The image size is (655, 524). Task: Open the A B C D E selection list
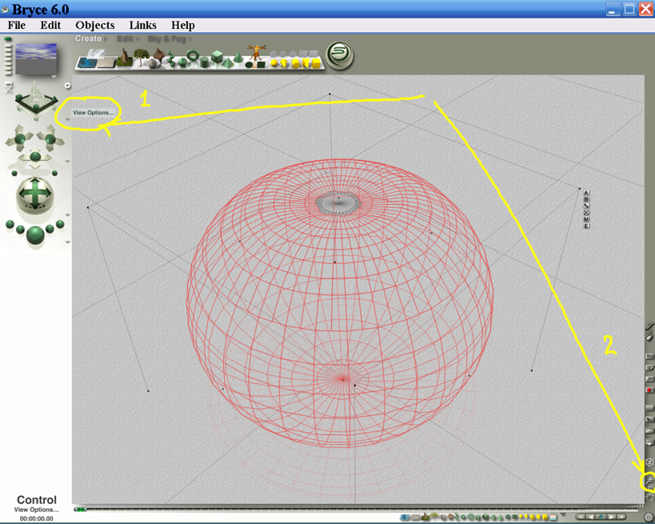[x=586, y=208]
